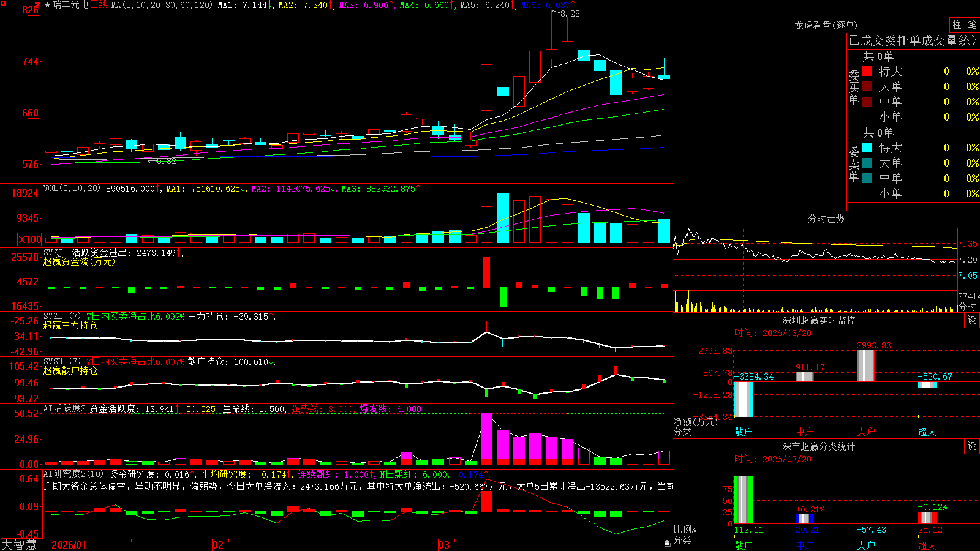
Task: Click the 柱 bar view button
Action: point(957,24)
